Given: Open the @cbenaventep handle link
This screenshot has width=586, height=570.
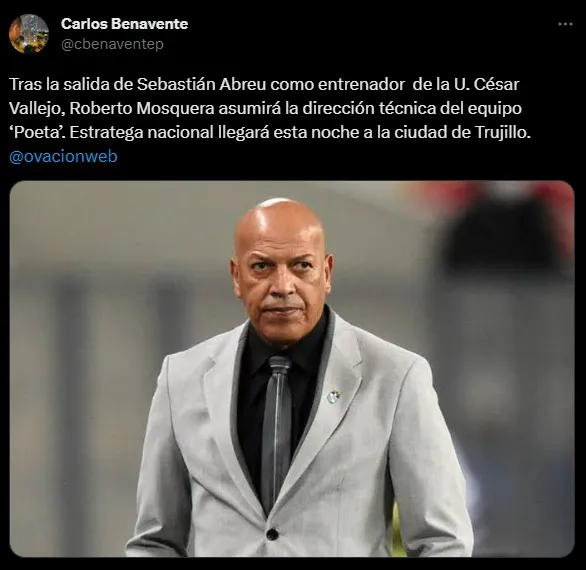Looking at the screenshot, I should point(112,44).
